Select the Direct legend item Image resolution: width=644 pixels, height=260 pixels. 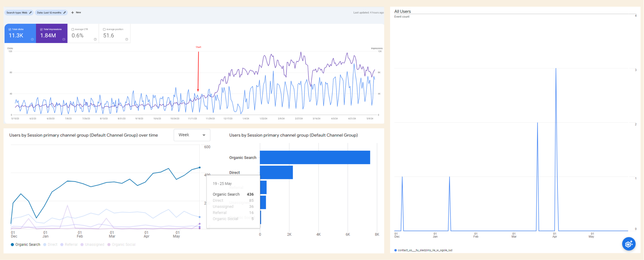tap(52, 245)
